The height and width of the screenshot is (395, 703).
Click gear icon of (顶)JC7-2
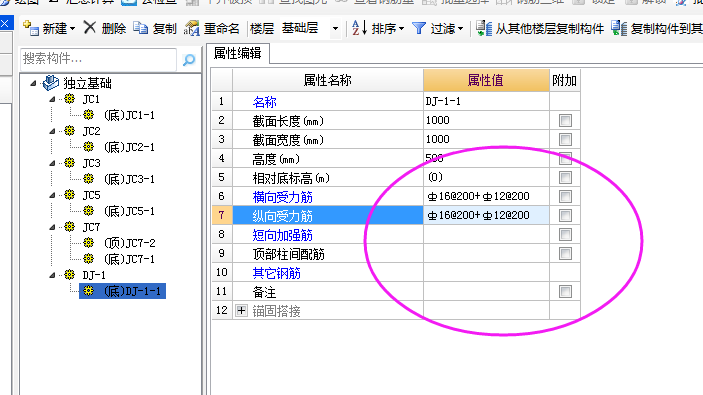(x=89, y=243)
